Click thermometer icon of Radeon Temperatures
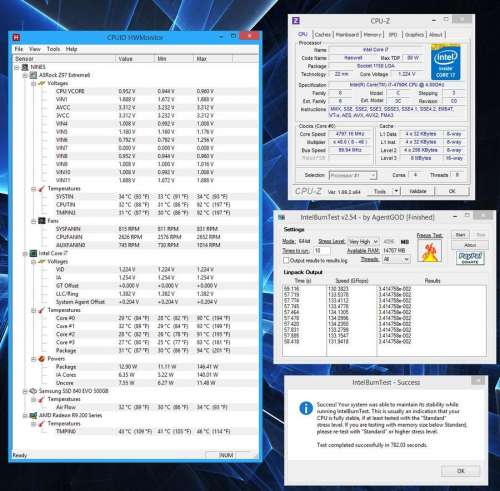The image size is (500, 491). (42, 424)
